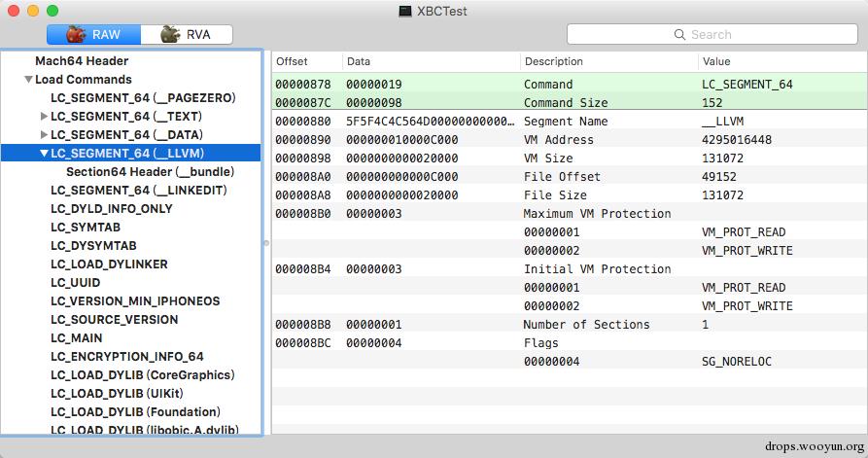Grab the split-view divider handle

pyautogui.click(x=266, y=242)
